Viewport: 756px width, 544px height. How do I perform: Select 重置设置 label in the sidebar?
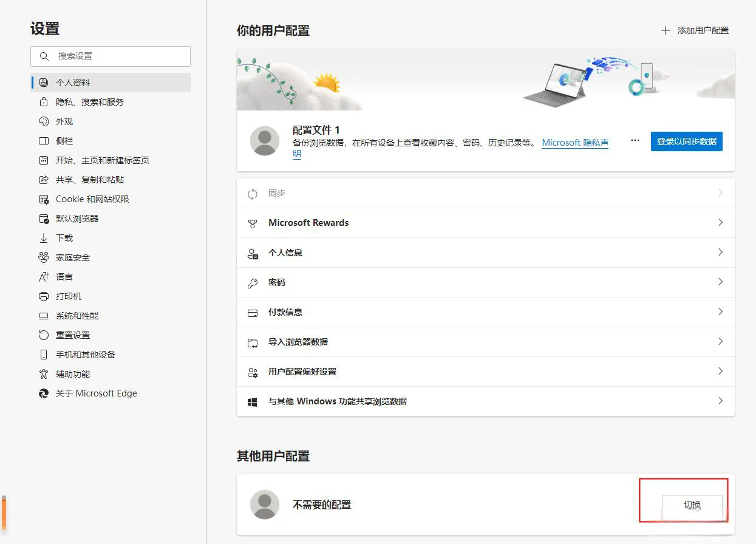[x=73, y=335]
